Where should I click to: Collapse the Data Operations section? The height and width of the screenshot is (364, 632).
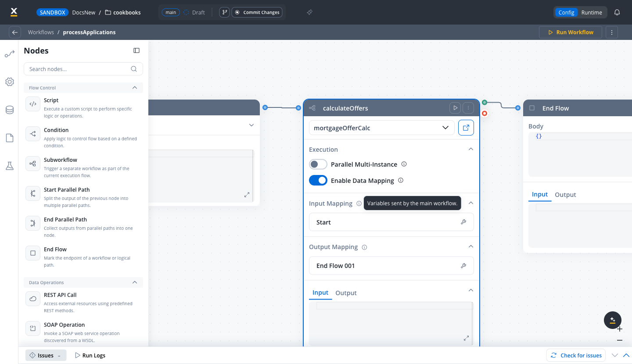point(135,282)
